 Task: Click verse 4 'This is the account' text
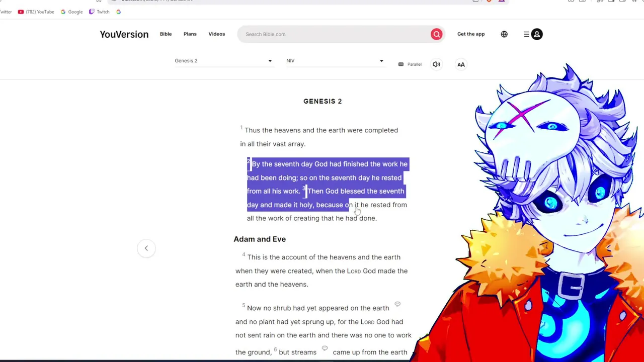[x=321, y=270]
